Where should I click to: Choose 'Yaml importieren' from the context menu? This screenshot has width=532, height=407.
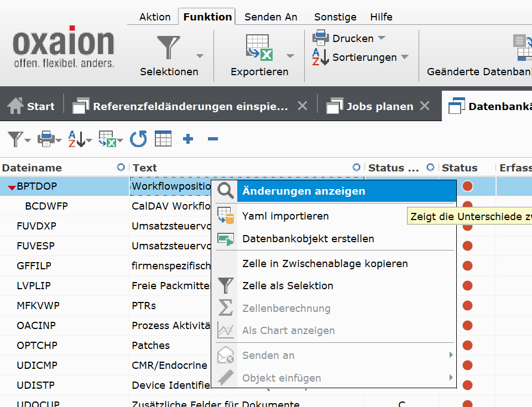pos(285,216)
